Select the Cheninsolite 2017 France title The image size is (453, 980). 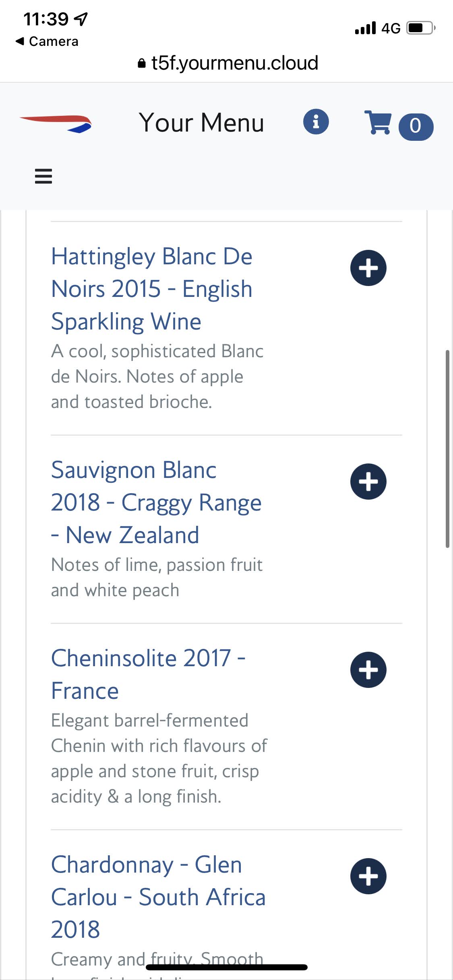[x=148, y=674]
